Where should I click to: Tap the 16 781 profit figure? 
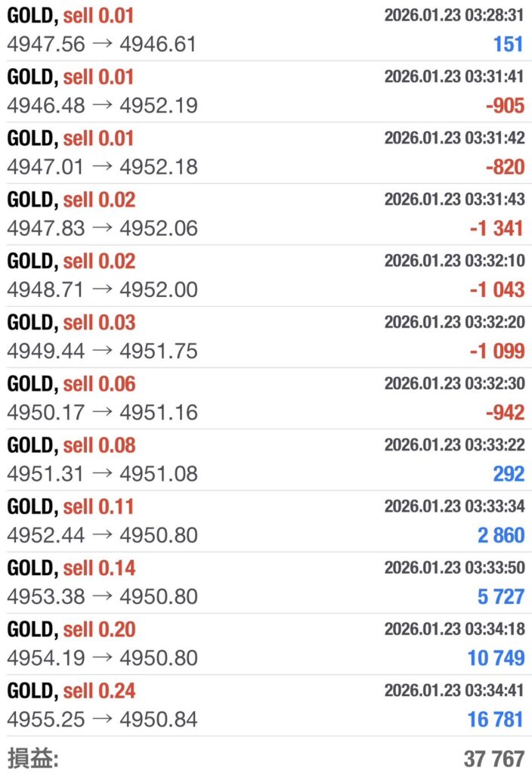(495, 719)
